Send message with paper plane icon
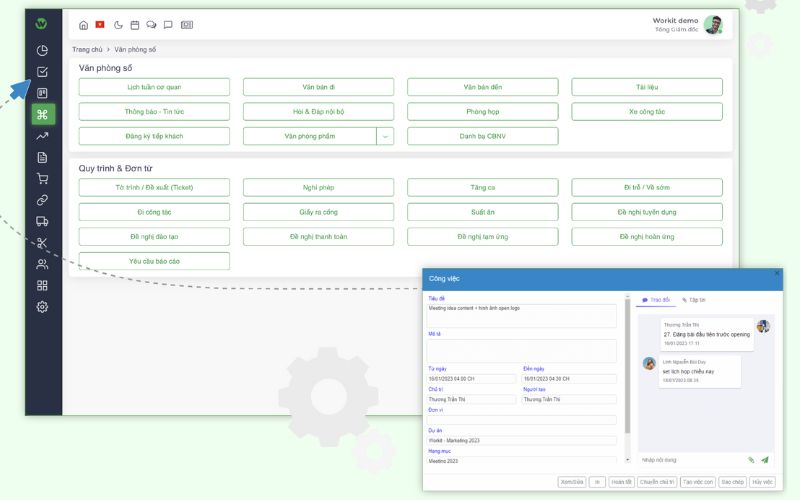Viewport: 800px width, 500px height. [x=765, y=460]
